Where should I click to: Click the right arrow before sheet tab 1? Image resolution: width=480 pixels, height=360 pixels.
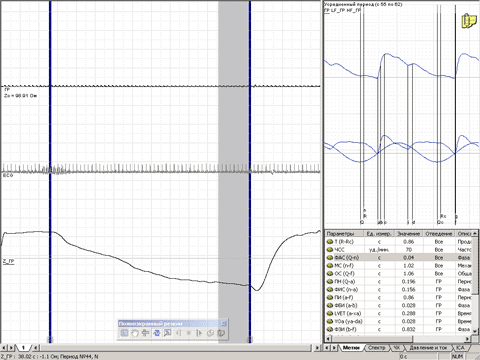pos(11,348)
